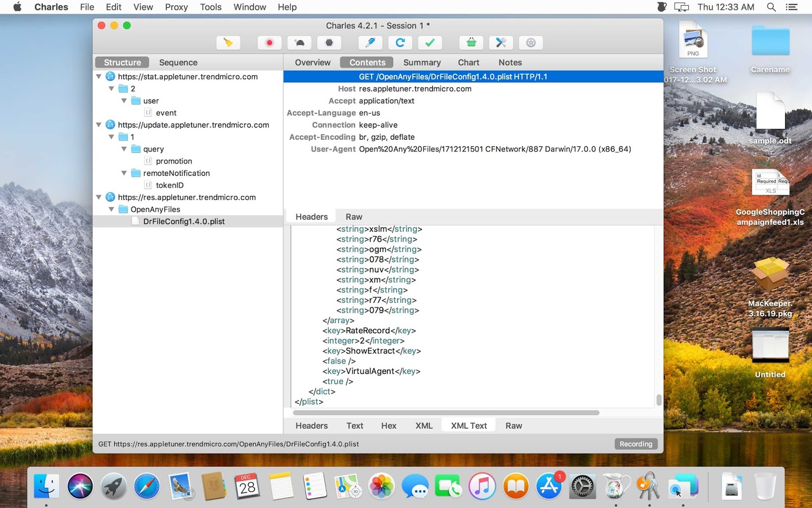Open Tools via wrench icon

(x=501, y=43)
